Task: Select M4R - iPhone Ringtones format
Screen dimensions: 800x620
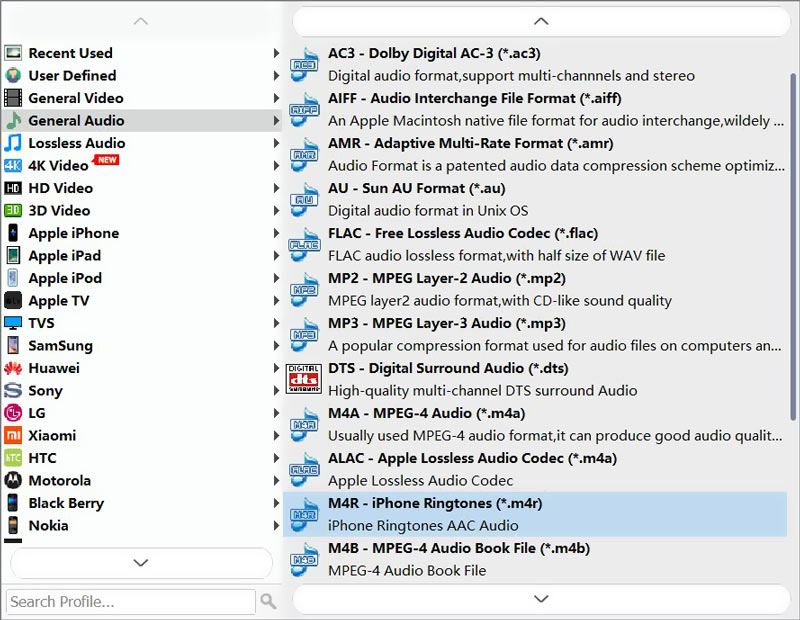Action: click(535, 514)
